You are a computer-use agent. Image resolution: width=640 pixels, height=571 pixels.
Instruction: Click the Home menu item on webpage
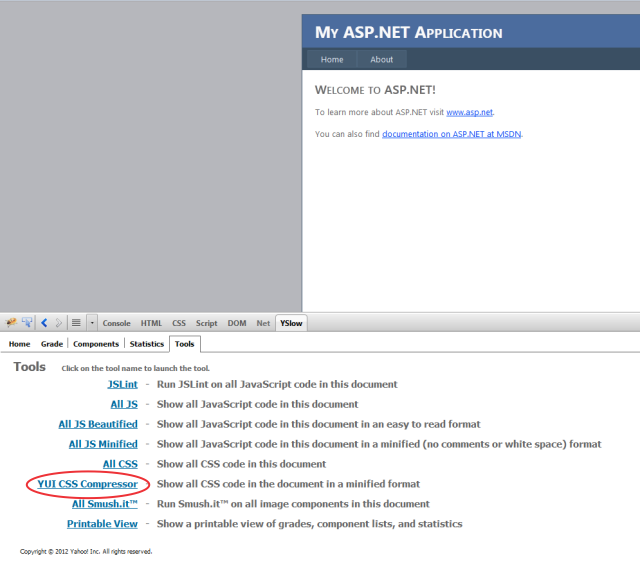pyautogui.click(x=332, y=60)
